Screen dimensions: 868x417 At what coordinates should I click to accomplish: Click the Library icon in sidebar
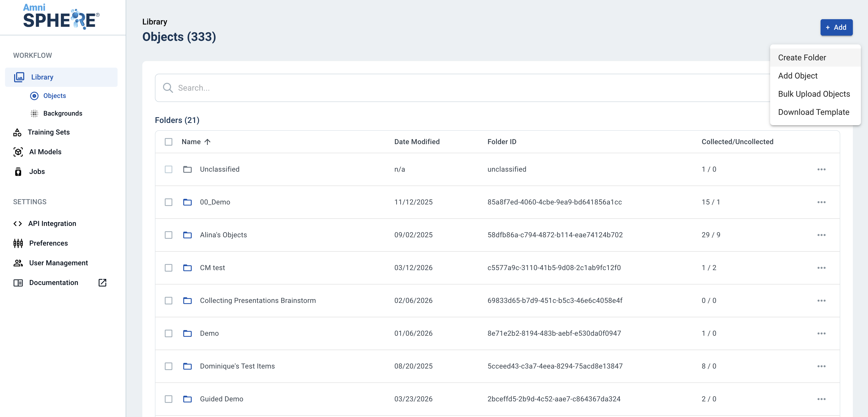tap(19, 77)
